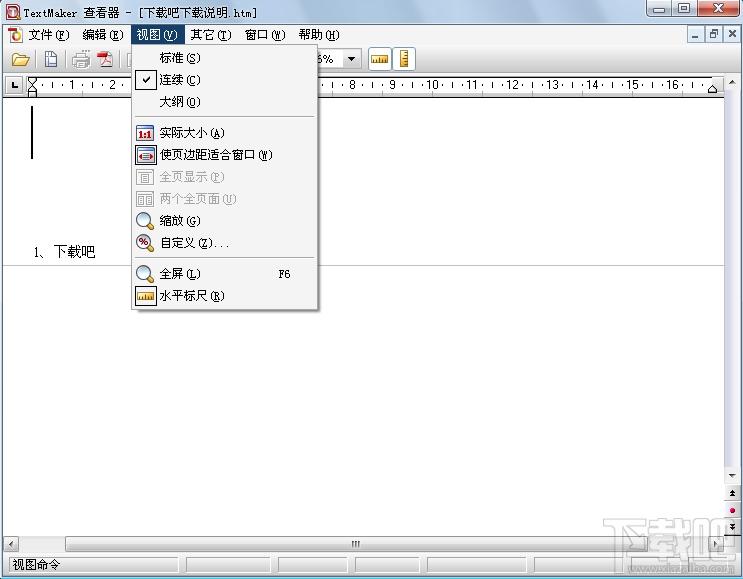Click the horizontal scrollbar left arrow

pos(11,544)
